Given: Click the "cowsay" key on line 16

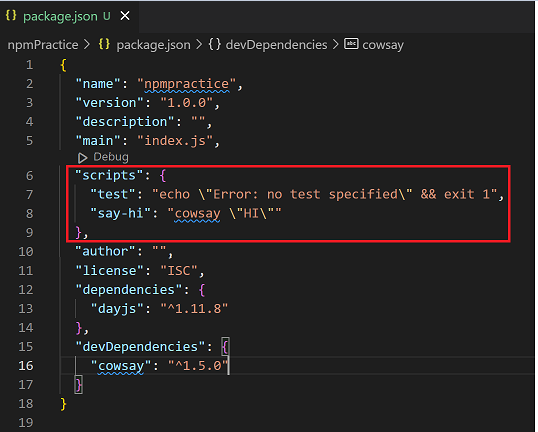Looking at the screenshot, I should [121, 366].
